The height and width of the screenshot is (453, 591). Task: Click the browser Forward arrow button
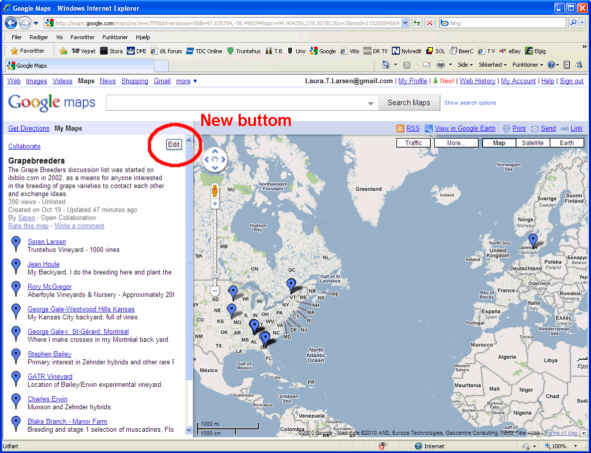tap(25, 23)
